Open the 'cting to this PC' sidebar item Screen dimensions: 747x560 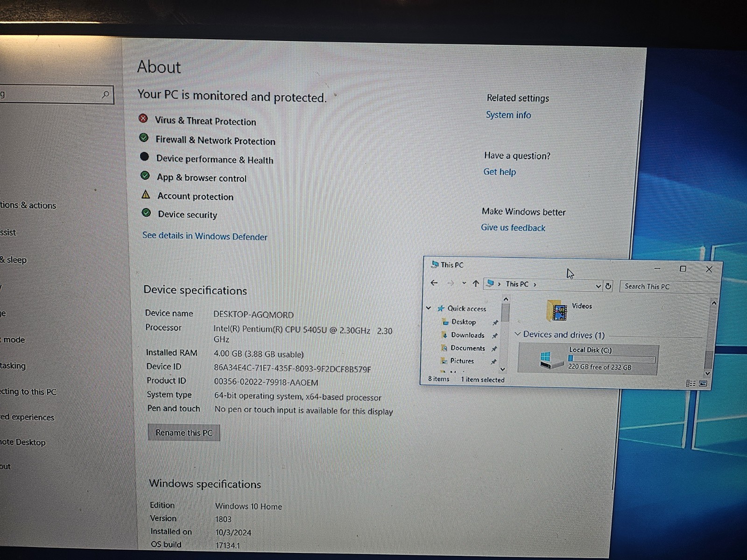[x=28, y=392]
